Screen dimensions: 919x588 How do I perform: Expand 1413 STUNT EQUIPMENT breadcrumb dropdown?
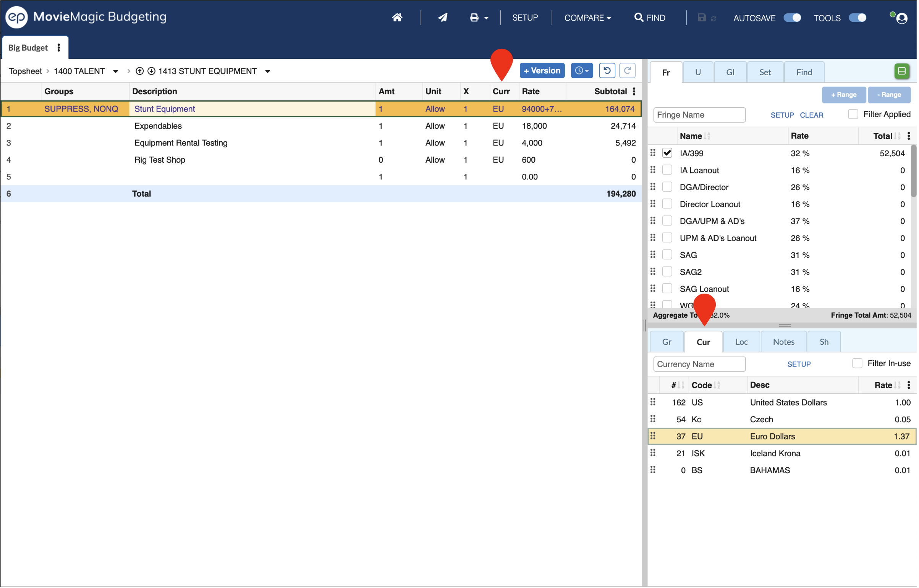[x=268, y=71]
